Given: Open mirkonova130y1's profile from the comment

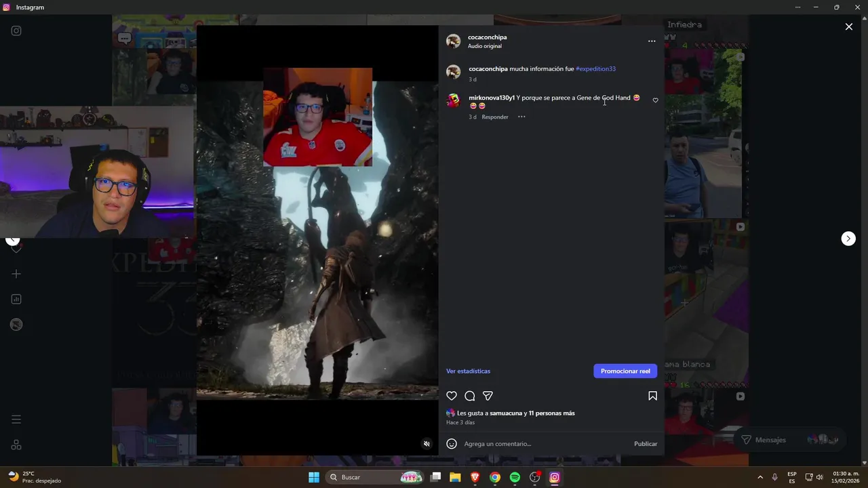Looking at the screenshot, I should click(x=492, y=98).
